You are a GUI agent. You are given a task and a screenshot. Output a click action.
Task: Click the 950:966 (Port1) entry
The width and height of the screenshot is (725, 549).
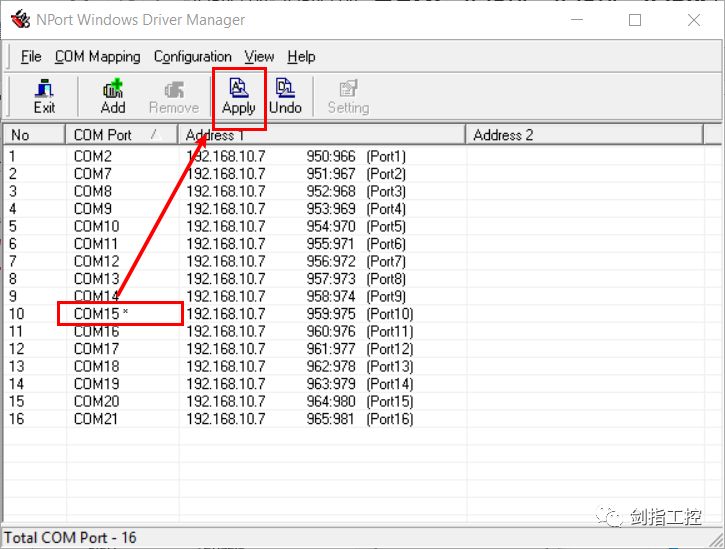[x=356, y=156]
